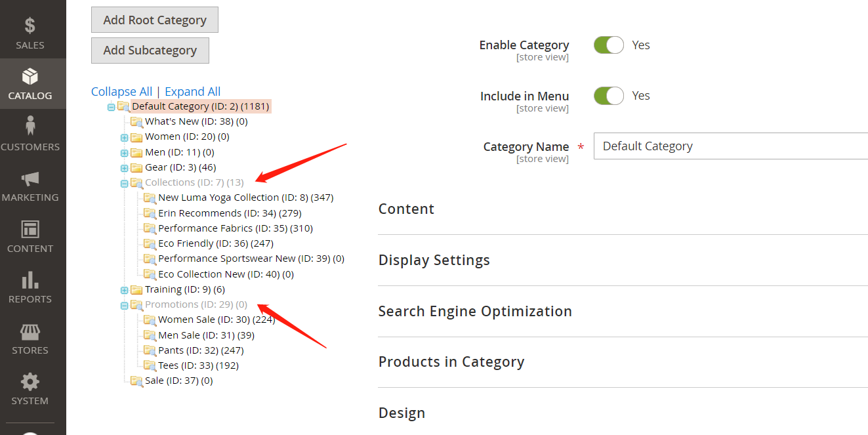Expand the Training category node
The height and width of the screenshot is (435, 868).
[124, 290]
